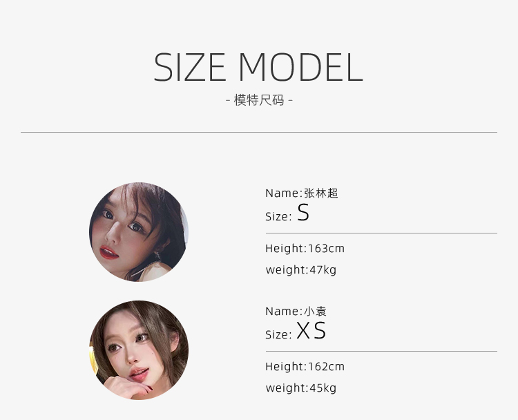Click the Height:163cm text
The height and width of the screenshot is (420, 518).
coord(305,248)
